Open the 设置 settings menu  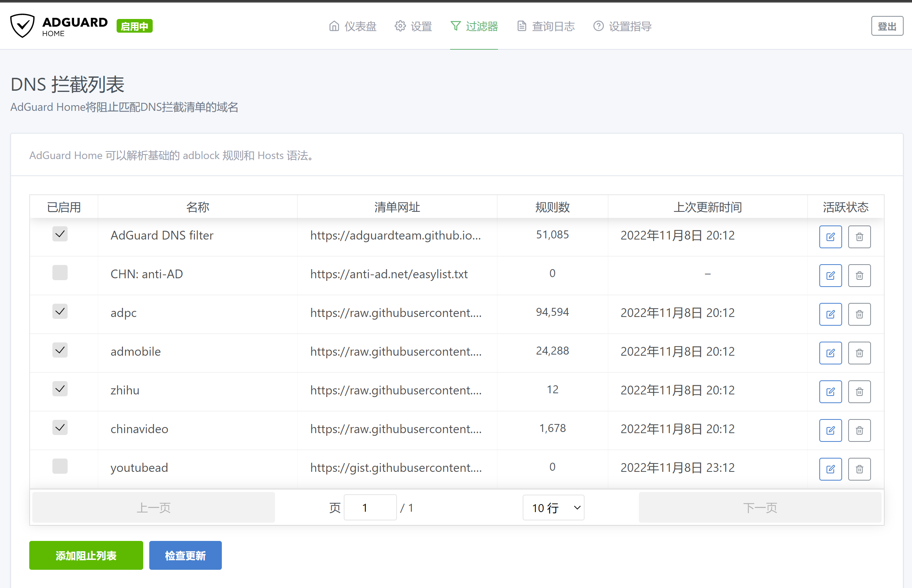pos(413,26)
